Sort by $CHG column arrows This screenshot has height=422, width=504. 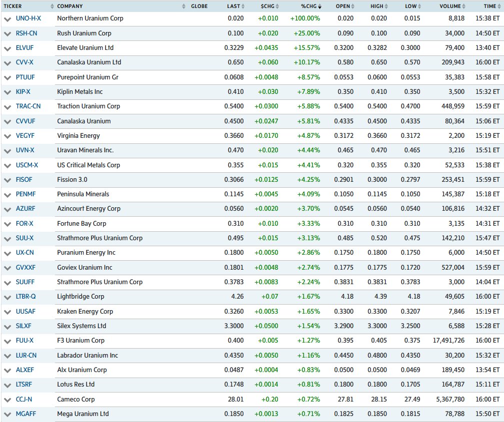pos(277,6)
